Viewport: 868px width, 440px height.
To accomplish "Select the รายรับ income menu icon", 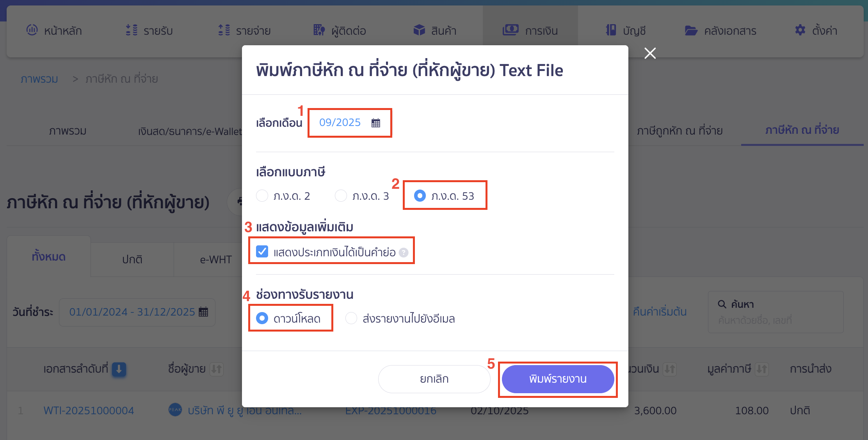I will click(132, 30).
